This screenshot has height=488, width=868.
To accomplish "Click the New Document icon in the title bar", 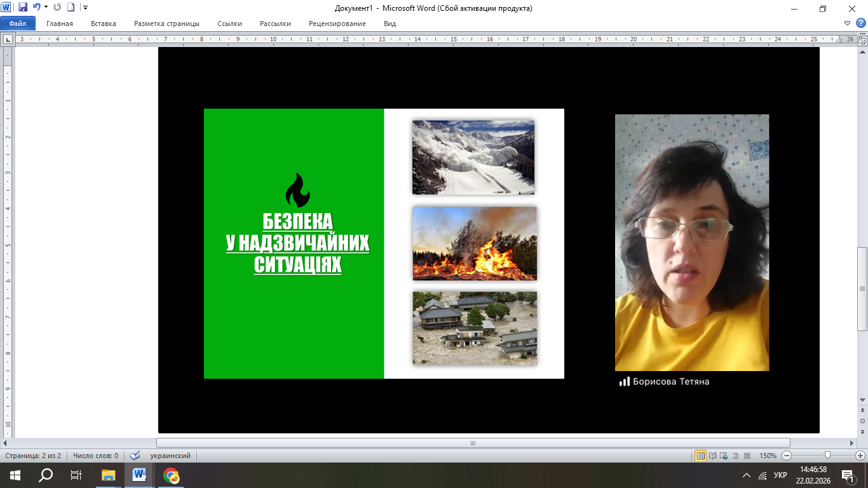I will pyautogui.click(x=71, y=8).
